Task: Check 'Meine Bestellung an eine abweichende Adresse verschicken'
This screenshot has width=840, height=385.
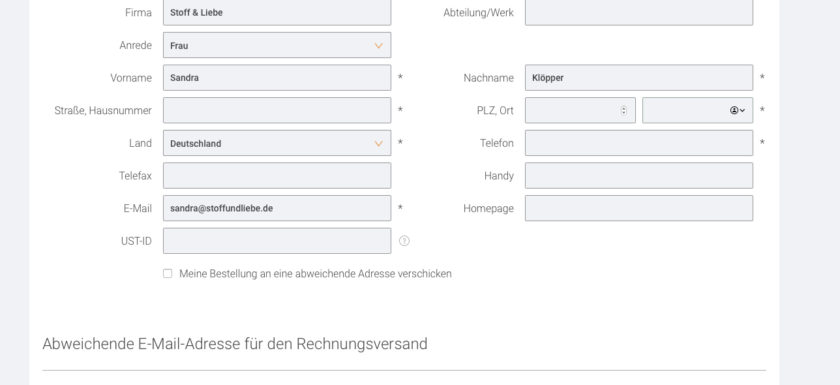Action: point(168,274)
